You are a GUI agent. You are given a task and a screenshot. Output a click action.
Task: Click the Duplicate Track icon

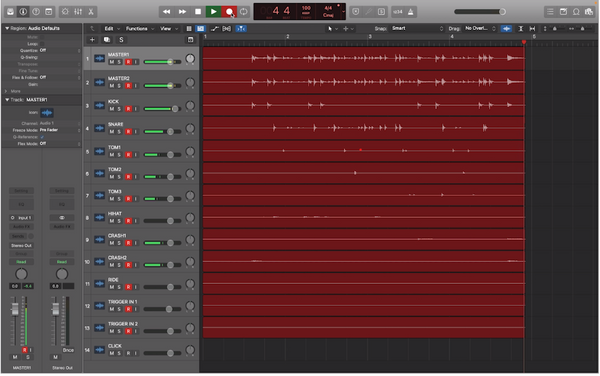(107, 40)
